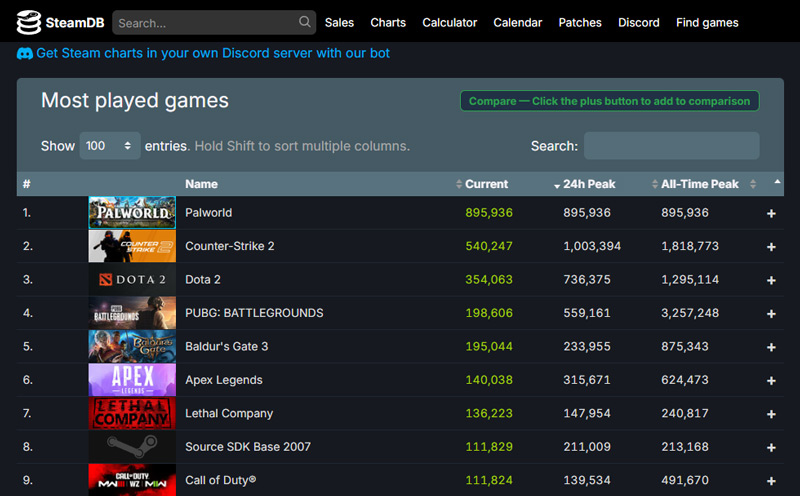Open the Calendar menu item
Image resolution: width=800 pixels, height=496 pixels.
click(x=517, y=22)
